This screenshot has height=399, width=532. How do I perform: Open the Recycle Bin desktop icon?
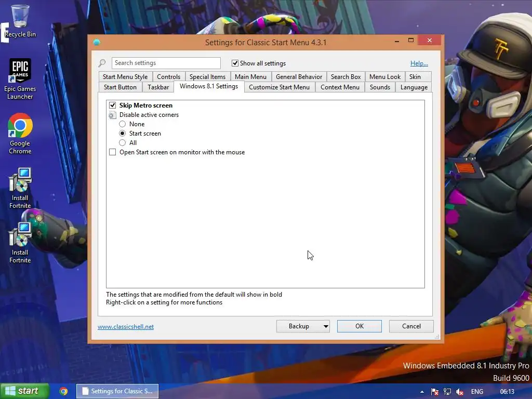click(20, 21)
